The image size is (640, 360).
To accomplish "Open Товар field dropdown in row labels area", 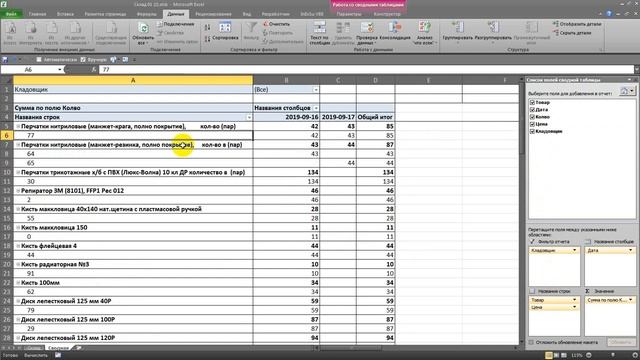I will 574,300.
